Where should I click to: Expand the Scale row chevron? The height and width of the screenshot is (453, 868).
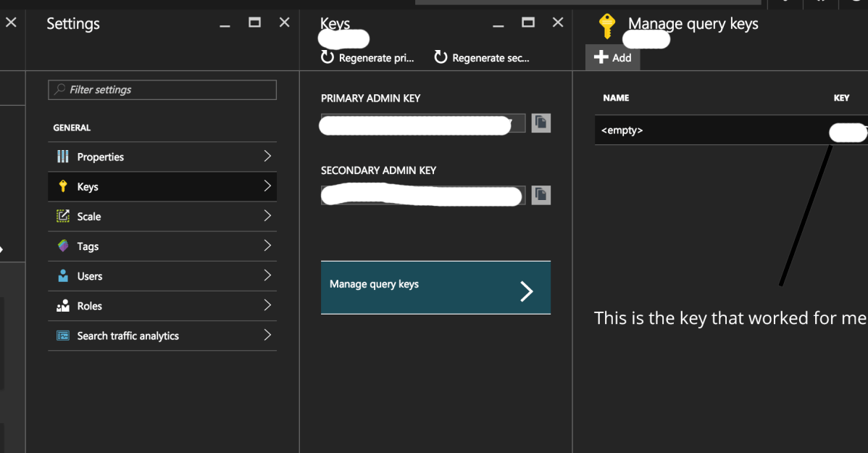pyautogui.click(x=267, y=216)
